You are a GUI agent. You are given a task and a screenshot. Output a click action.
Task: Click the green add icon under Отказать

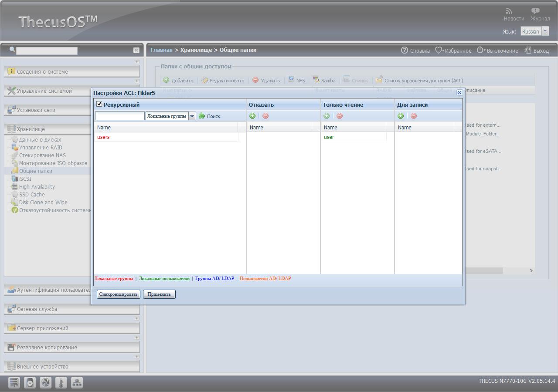click(x=252, y=116)
